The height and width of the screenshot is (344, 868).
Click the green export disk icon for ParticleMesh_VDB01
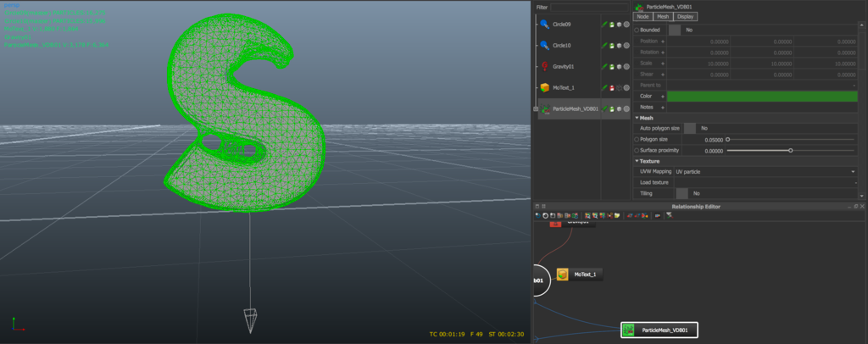[x=612, y=109]
